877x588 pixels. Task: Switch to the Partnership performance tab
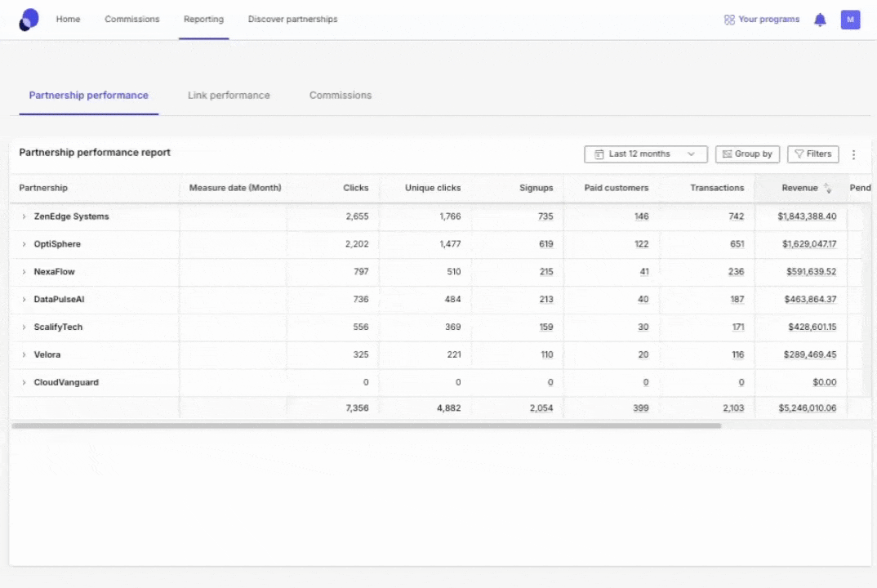tap(88, 95)
